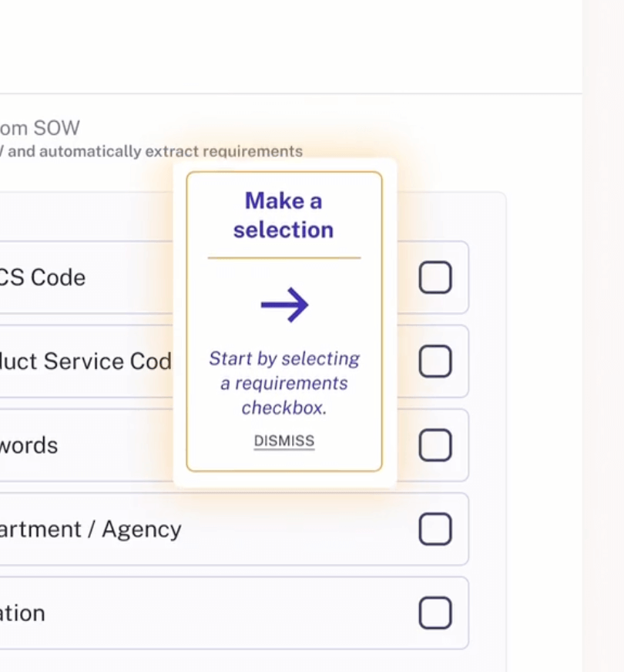Click the bottom row label ending in 'ation'
The width and height of the screenshot is (624, 672).
23,613
